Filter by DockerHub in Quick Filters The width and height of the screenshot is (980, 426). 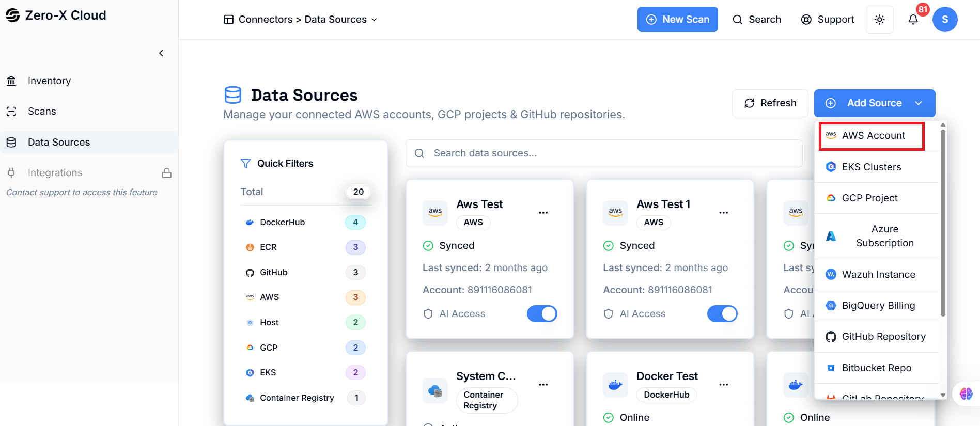[305, 223]
